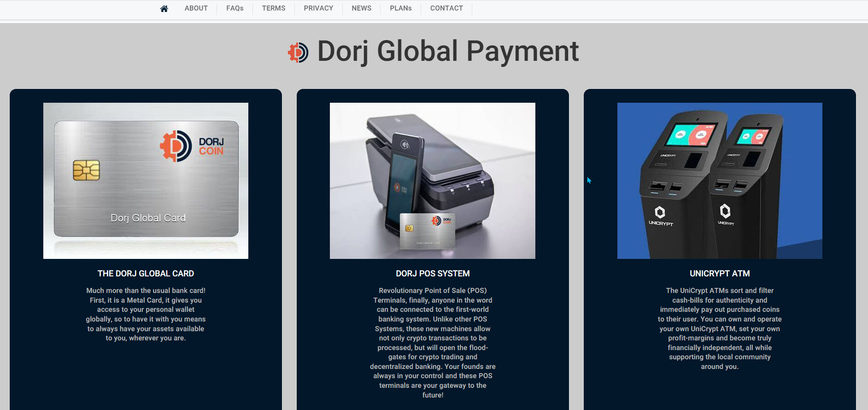The image size is (868, 410).
Task: Go to the NEWS section
Action: (x=362, y=8)
